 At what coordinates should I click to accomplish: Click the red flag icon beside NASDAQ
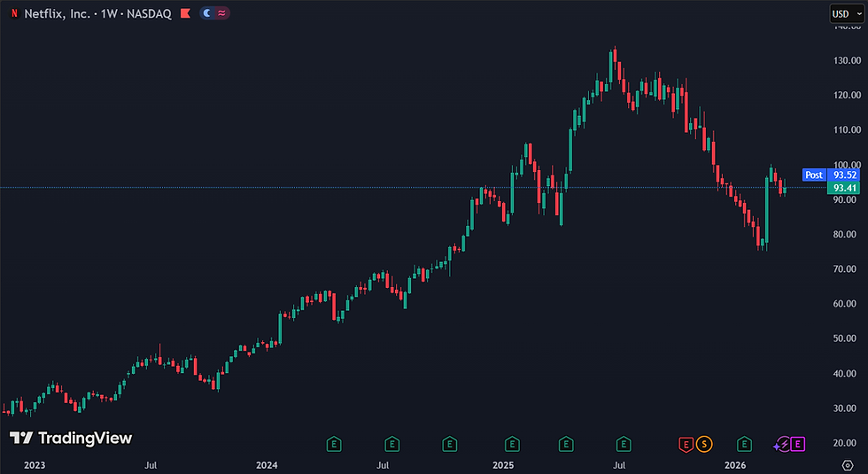pos(185,13)
